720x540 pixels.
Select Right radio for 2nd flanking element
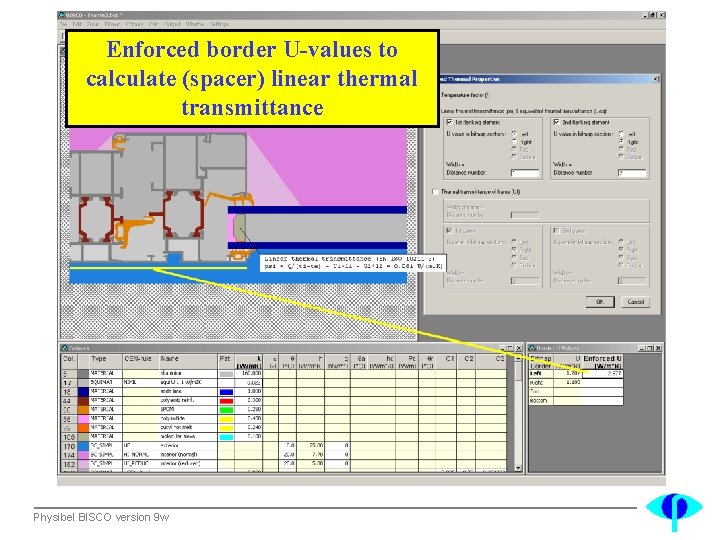(621, 142)
